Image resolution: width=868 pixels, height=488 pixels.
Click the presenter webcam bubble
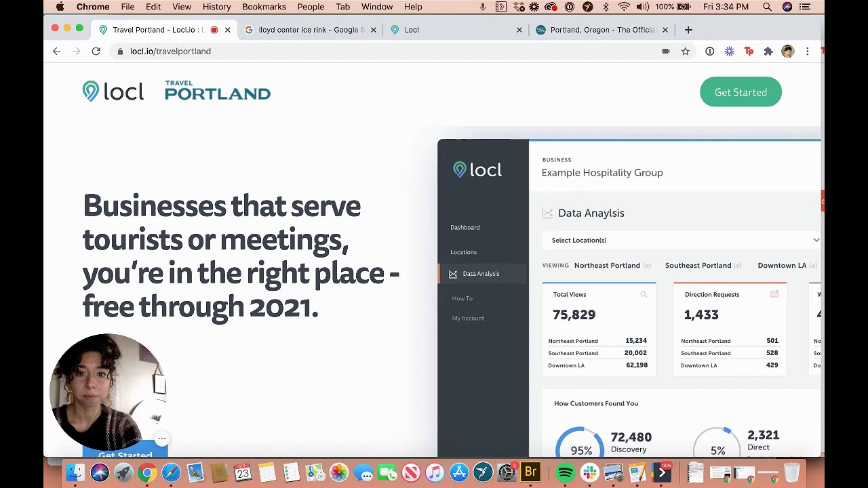tap(108, 392)
